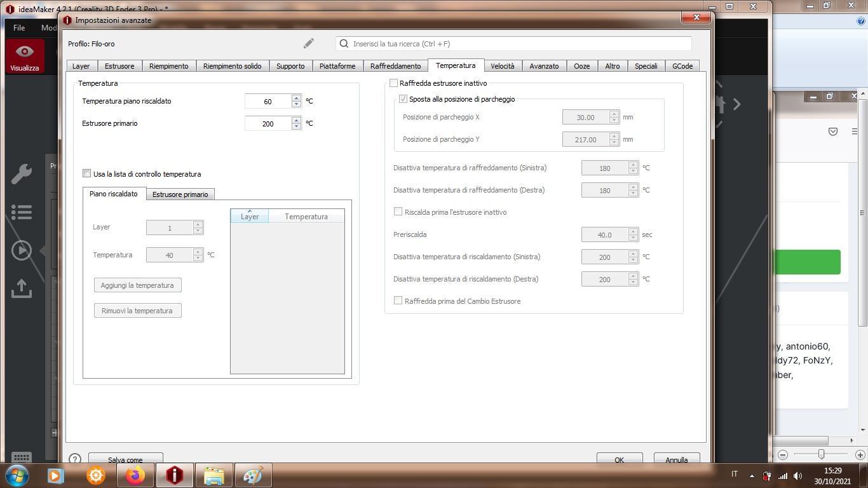The image size is (868, 488).
Task: Open Firefox from the taskbar
Action: coord(135,475)
